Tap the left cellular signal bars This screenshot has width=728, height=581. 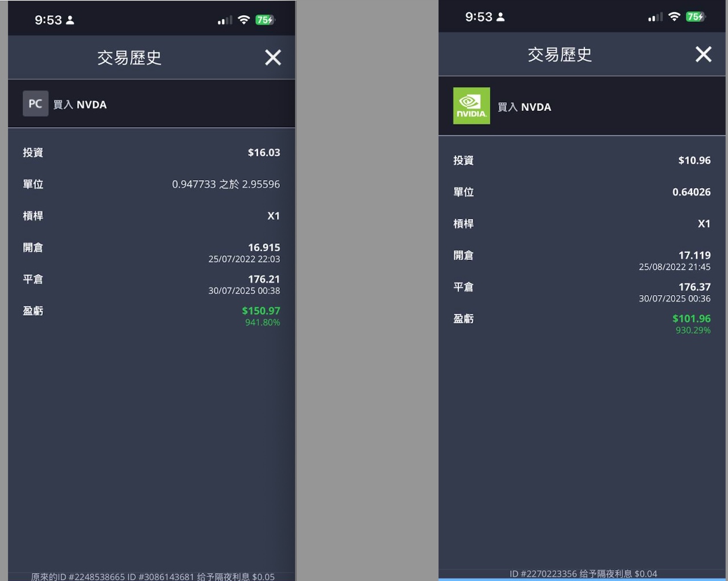(x=225, y=20)
